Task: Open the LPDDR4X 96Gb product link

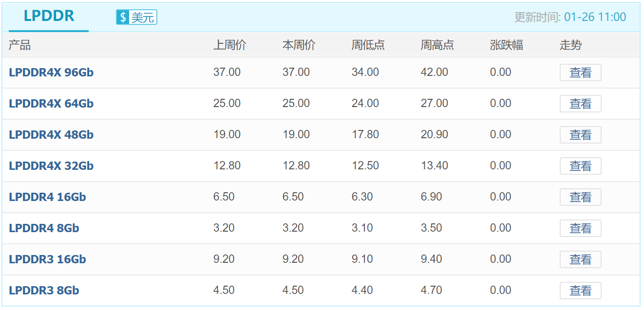Action: pyautogui.click(x=51, y=73)
